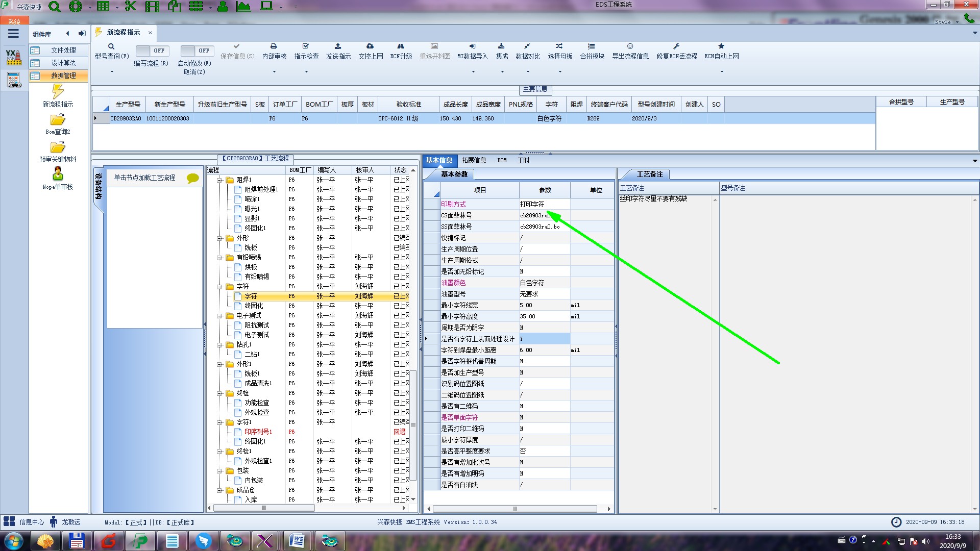Open Nope单审核 user component
The image size is (980, 551).
(58, 179)
